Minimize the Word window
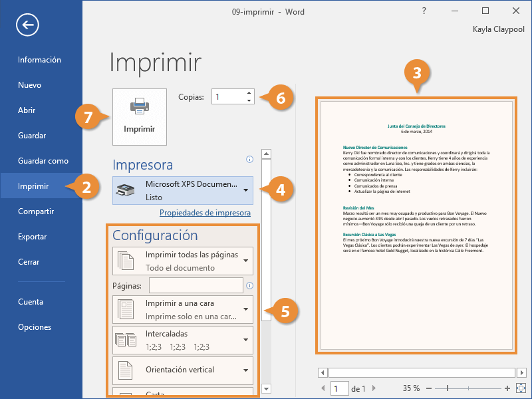This screenshot has height=399, width=532. point(455,11)
